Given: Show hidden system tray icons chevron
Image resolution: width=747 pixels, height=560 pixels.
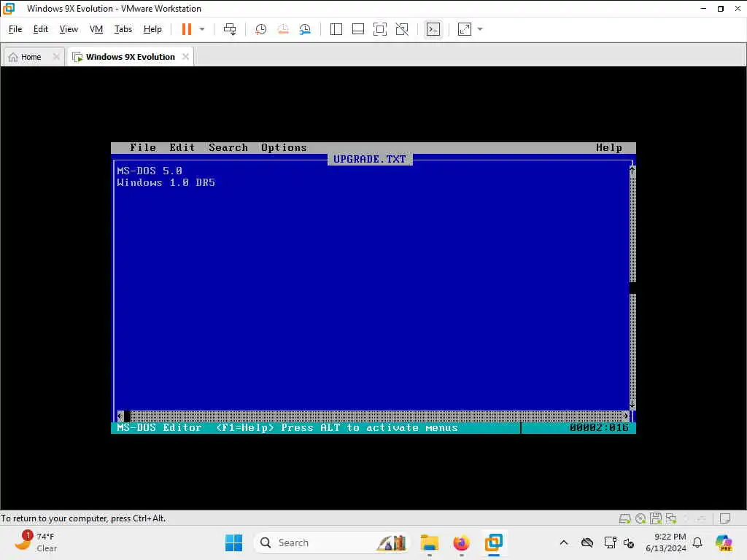Looking at the screenshot, I should click(x=564, y=542).
